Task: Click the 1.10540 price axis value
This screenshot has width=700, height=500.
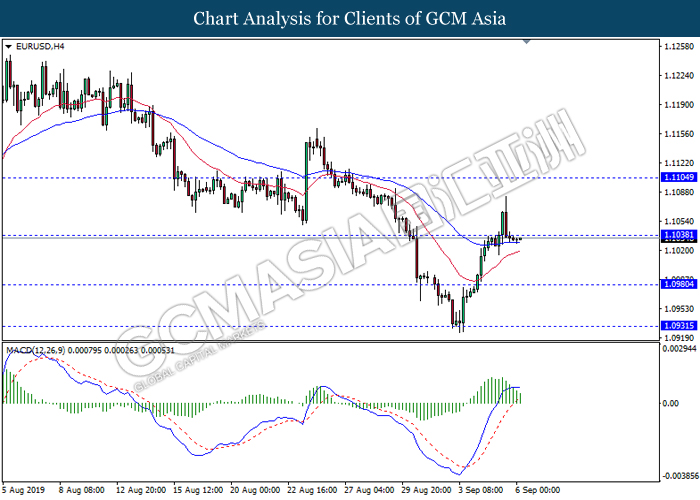Action: point(679,221)
